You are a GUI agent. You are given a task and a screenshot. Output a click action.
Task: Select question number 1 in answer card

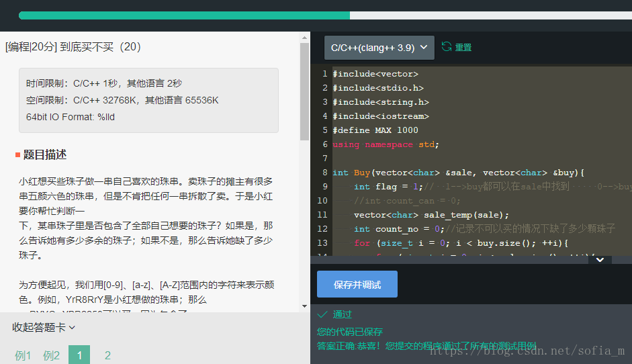(x=79, y=355)
